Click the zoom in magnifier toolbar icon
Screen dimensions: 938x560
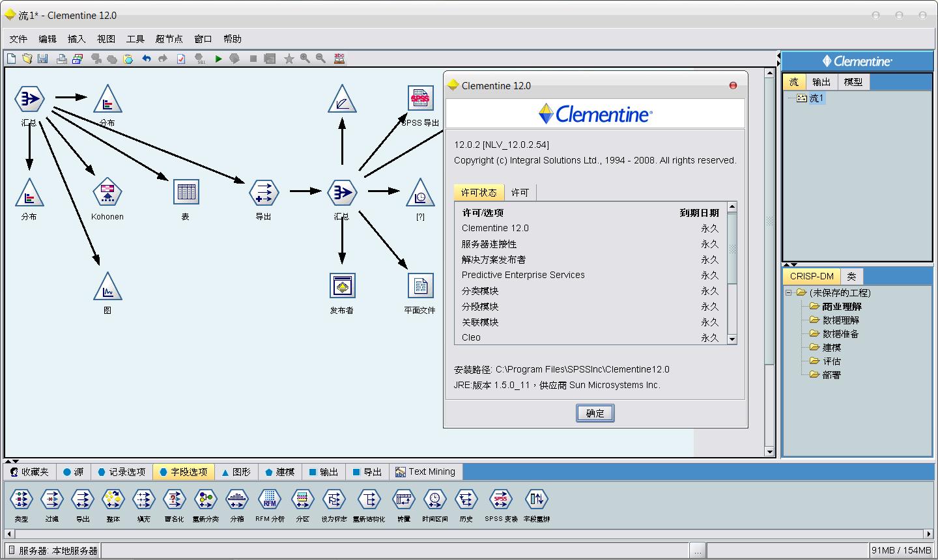(x=304, y=59)
